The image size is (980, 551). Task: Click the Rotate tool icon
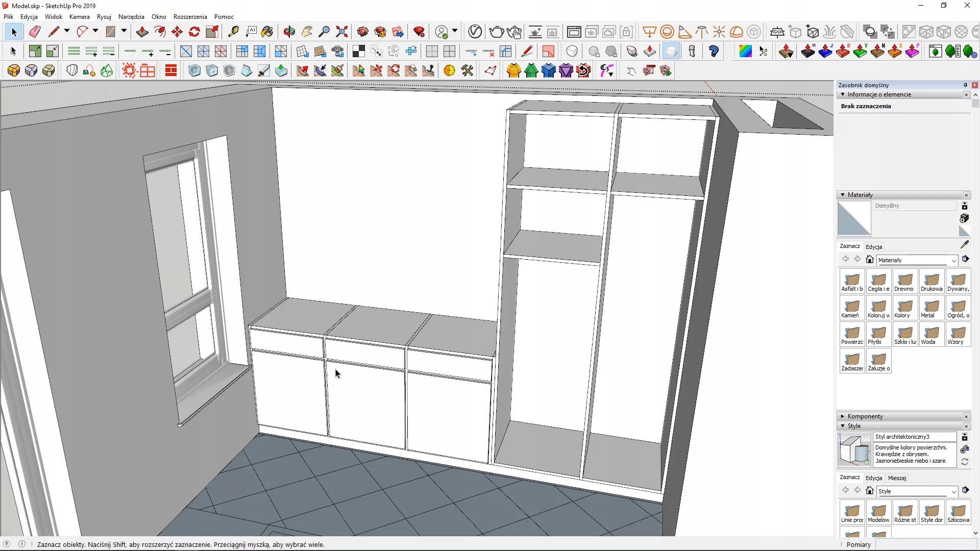pos(194,32)
